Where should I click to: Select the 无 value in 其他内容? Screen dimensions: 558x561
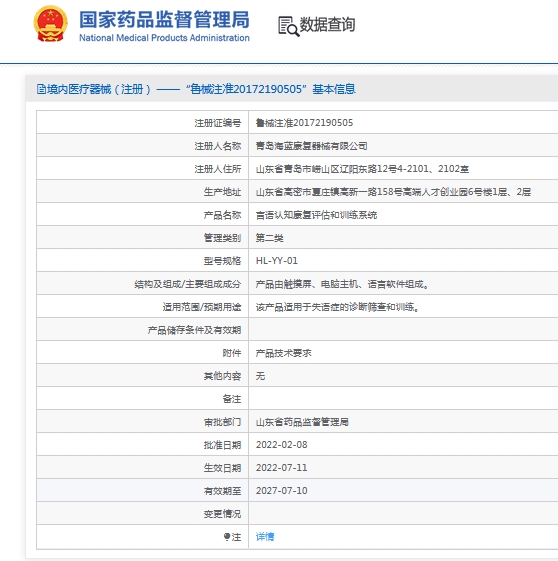260,376
